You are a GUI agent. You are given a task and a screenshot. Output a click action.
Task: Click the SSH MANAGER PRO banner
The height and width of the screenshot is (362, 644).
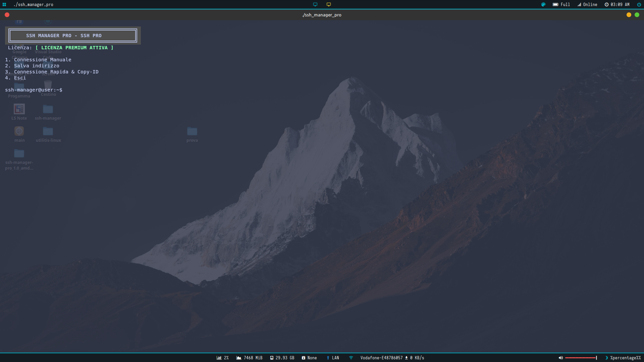73,36
